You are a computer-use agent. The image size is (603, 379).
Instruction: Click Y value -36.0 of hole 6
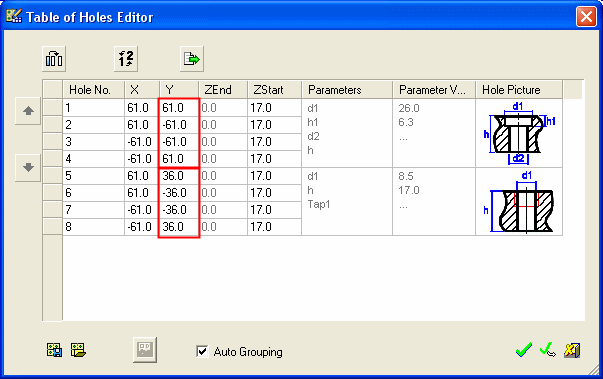[179, 193]
